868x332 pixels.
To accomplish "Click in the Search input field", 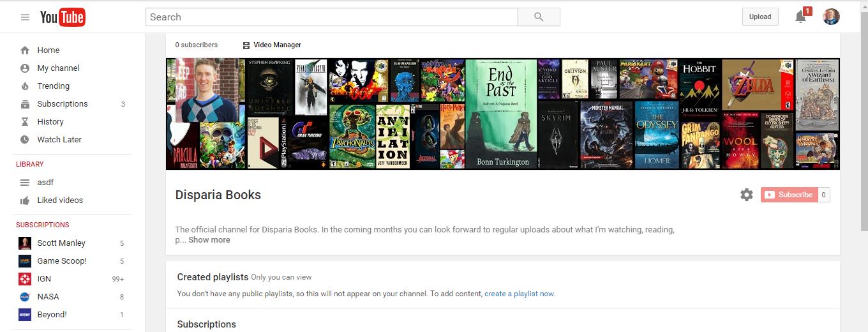I will point(331,17).
